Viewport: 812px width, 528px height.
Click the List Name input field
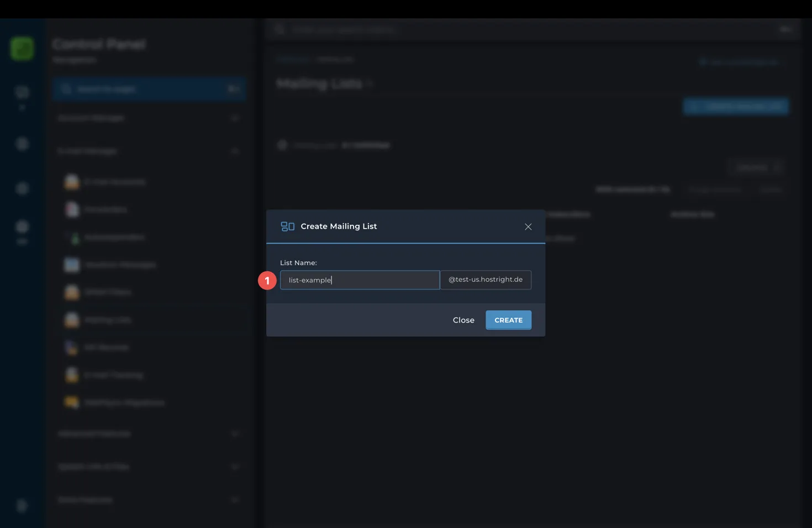[x=360, y=280]
